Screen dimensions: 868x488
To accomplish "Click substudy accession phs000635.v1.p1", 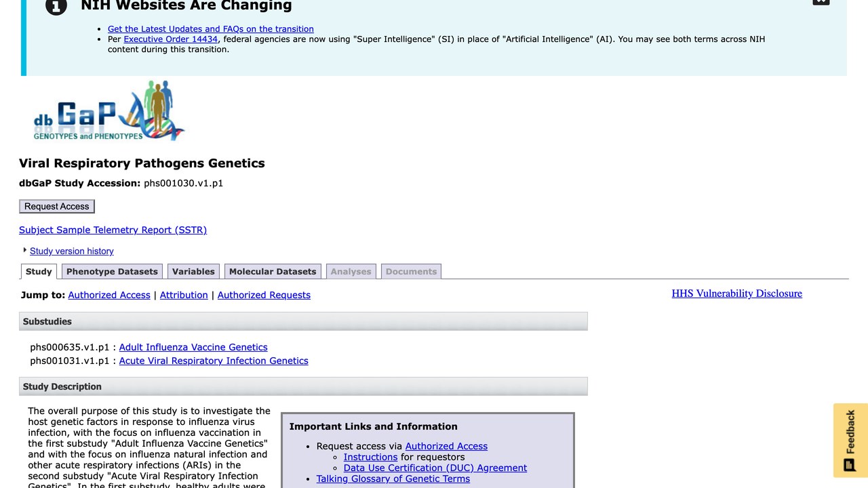I will point(69,347).
